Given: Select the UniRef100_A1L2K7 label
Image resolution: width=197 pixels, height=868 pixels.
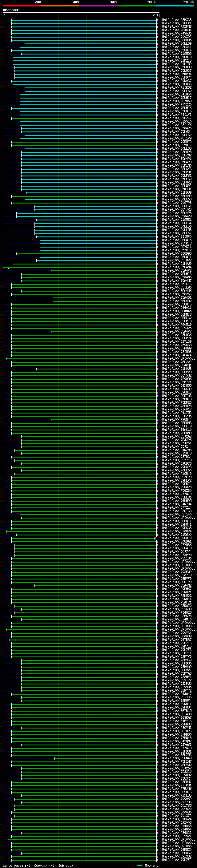Looking at the screenshot, I should [177, 118].
